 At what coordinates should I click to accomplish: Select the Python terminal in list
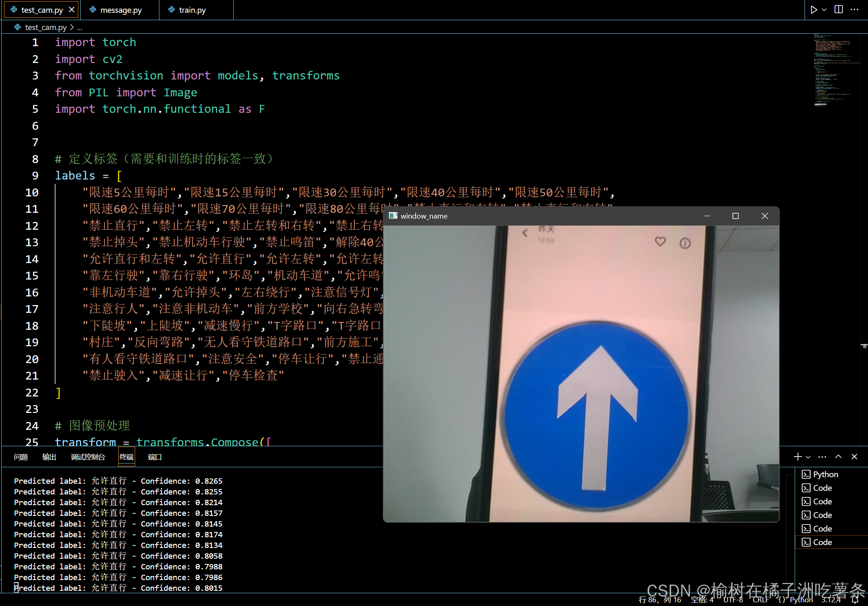click(x=825, y=474)
